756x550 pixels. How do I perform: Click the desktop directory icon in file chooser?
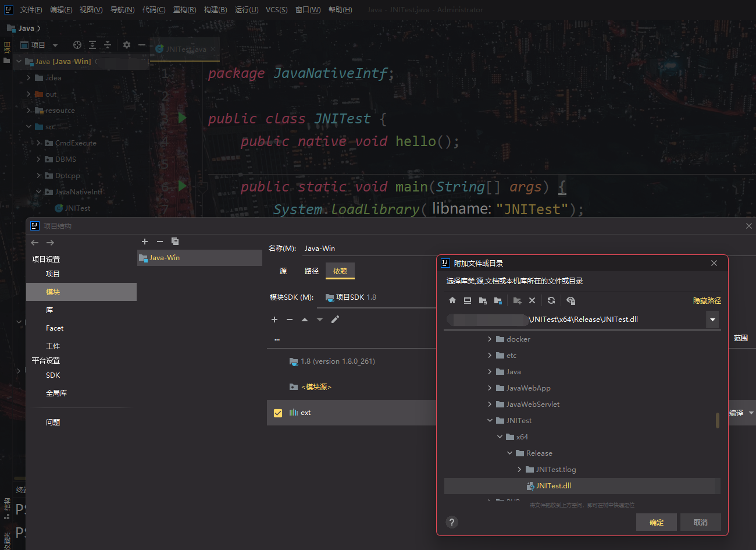(x=468, y=301)
